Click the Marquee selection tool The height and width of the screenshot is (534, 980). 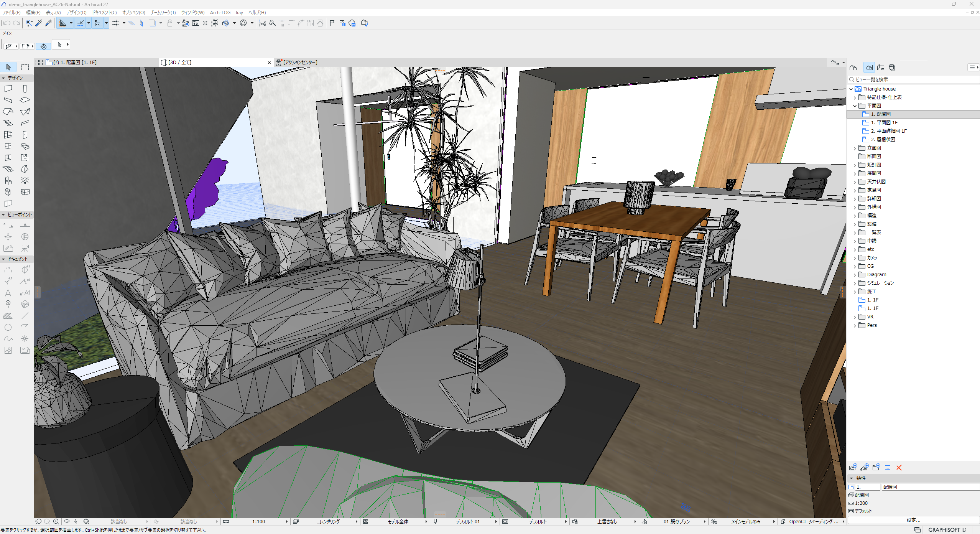coord(25,68)
